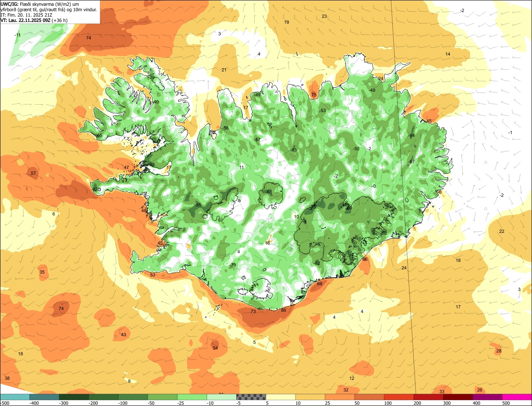Click the map value -79 in south Iceland

click(x=232, y=265)
